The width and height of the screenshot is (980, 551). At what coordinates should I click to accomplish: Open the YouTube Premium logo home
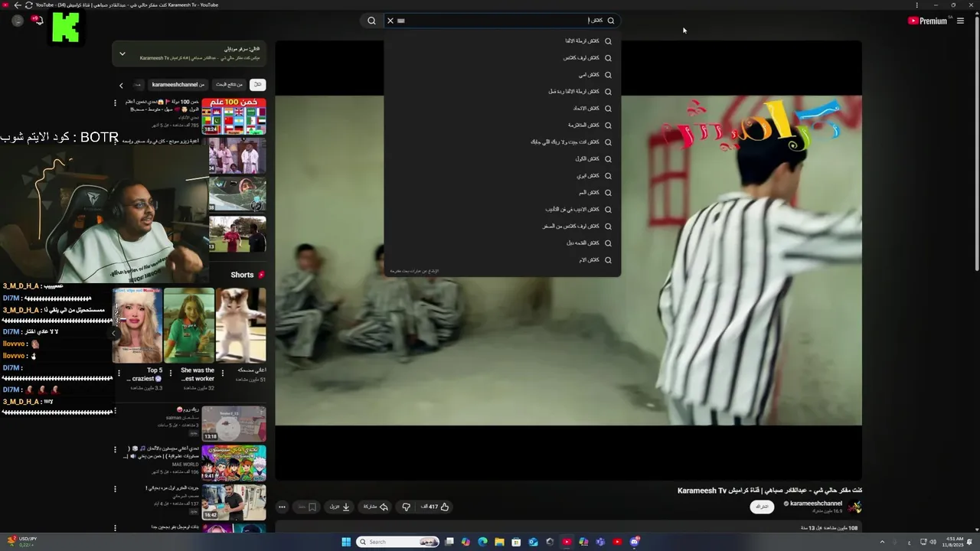click(927, 21)
